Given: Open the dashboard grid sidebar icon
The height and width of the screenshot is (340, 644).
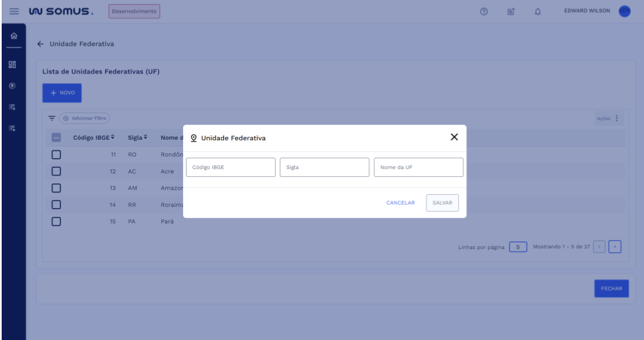Looking at the screenshot, I should tap(12, 64).
